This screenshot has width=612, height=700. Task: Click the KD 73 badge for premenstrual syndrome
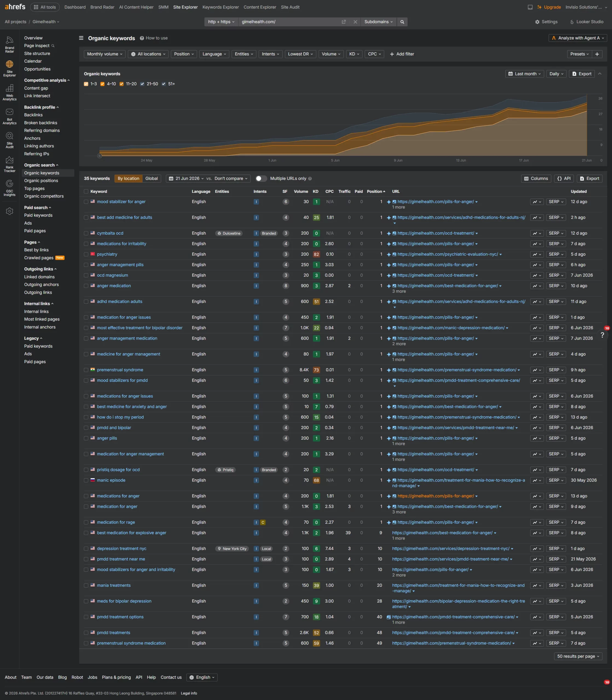click(317, 370)
